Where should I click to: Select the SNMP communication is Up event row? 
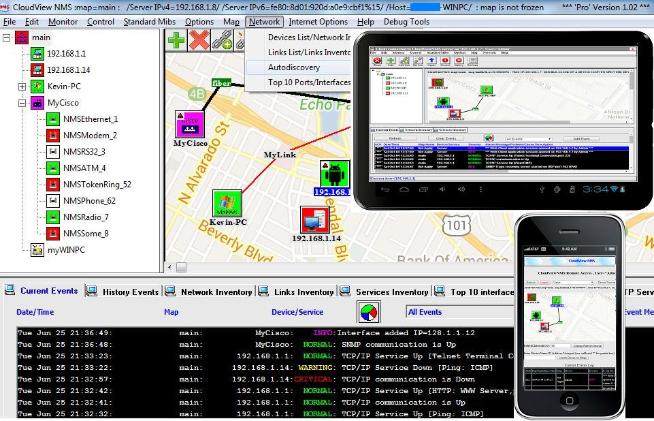click(265, 344)
